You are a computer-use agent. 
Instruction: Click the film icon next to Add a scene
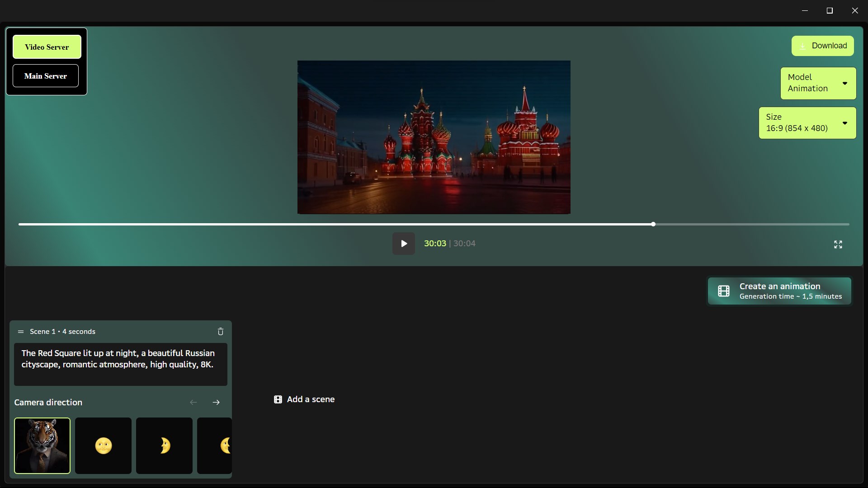coord(278,399)
